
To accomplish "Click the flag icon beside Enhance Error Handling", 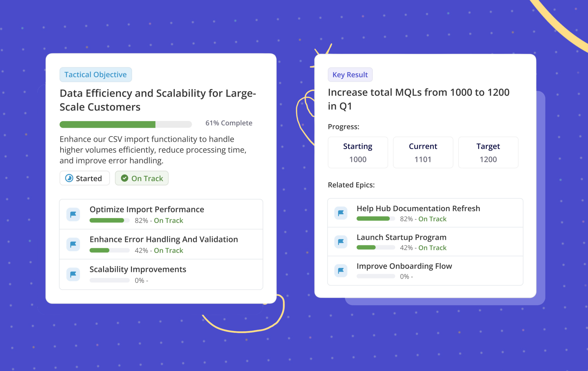I will (x=73, y=244).
